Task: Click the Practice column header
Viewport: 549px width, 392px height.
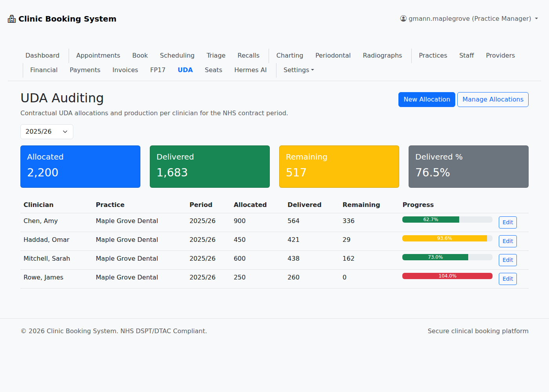Action: click(110, 205)
